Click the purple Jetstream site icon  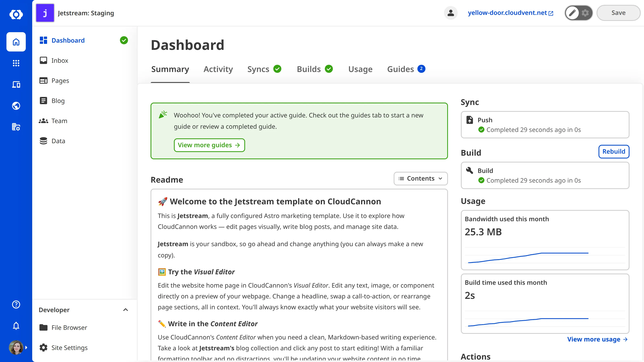[45, 13]
